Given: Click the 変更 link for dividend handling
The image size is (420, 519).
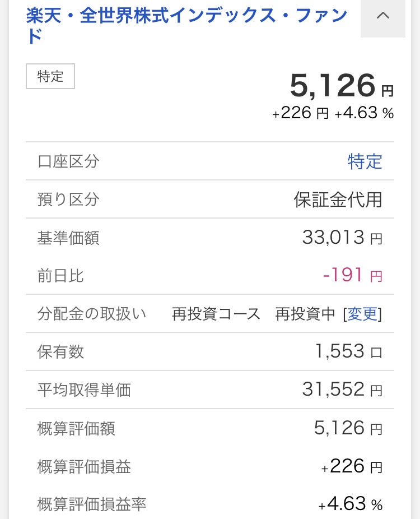Looking at the screenshot, I should 363,314.
